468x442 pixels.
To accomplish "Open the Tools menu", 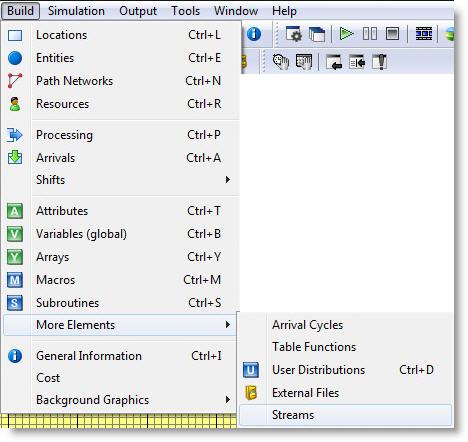I will point(186,11).
